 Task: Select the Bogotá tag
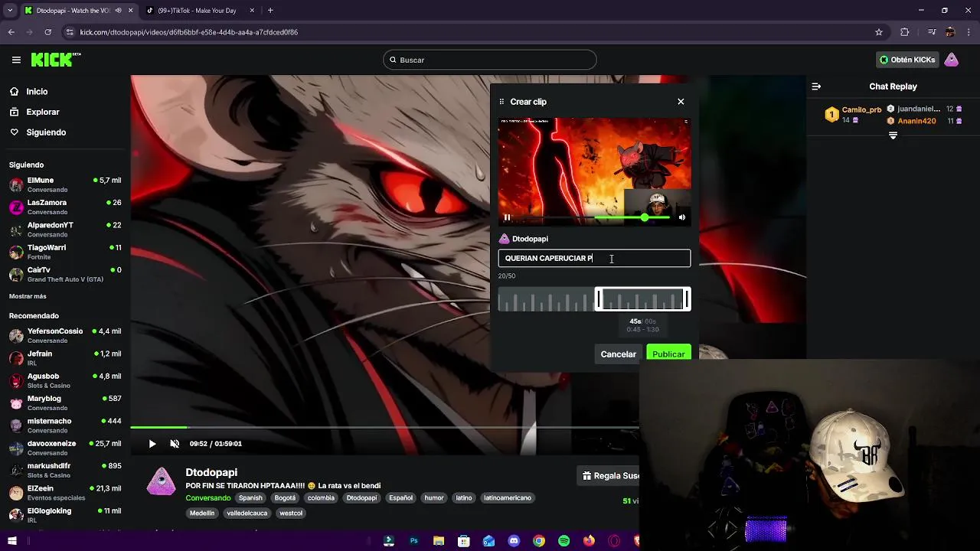pos(285,498)
